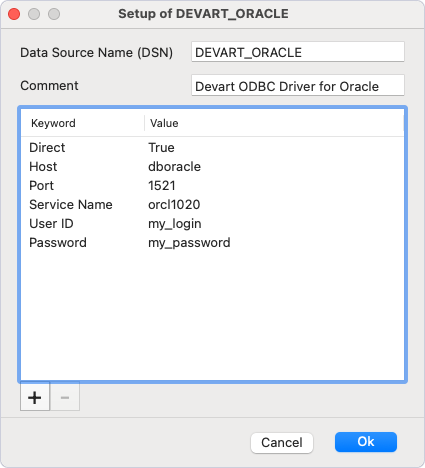This screenshot has width=425, height=468.
Task: Cancel the DSN setup dialog
Action: [x=282, y=443]
